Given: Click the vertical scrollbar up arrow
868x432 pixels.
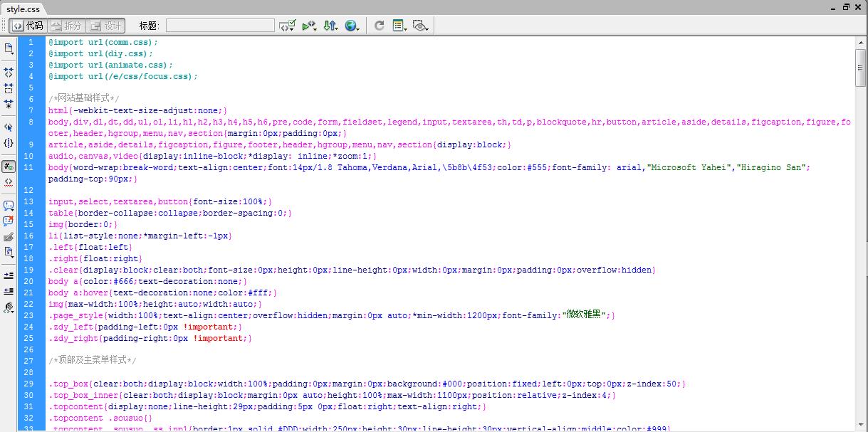Looking at the screenshot, I should pos(861,43).
